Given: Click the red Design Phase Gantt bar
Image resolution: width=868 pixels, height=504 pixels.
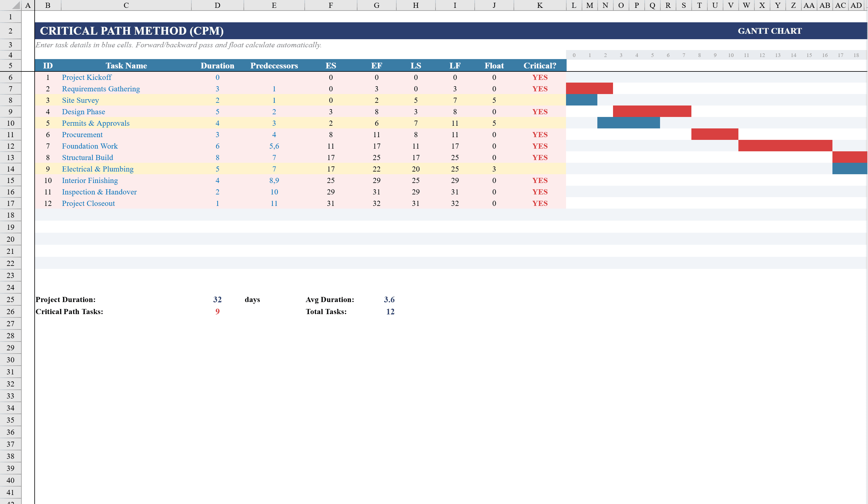Looking at the screenshot, I should (x=652, y=111).
